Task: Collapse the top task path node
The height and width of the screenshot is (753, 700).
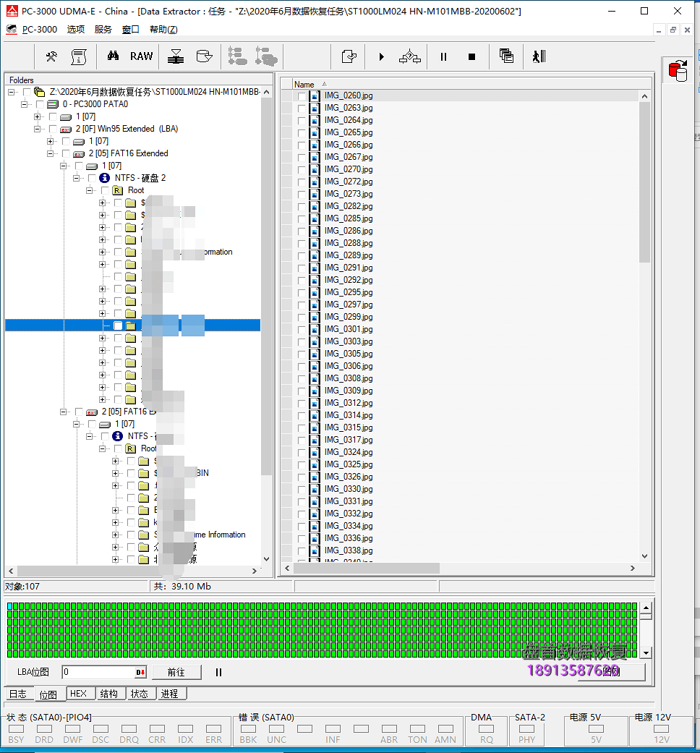Action: [x=11, y=92]
